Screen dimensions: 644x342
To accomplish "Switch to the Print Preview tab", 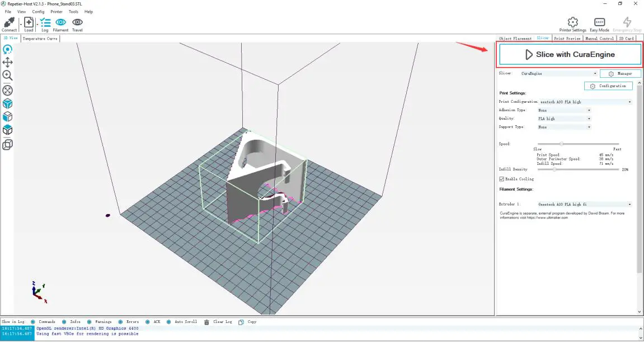I will [568, 38].
